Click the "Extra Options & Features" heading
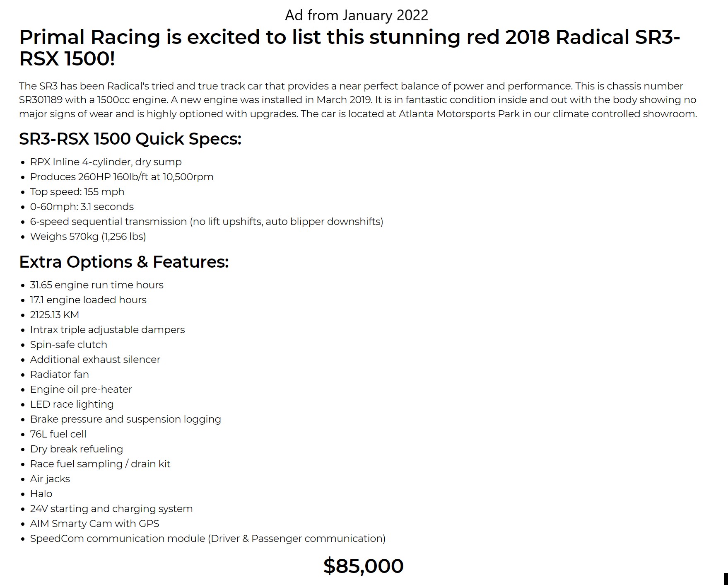728x585 pixels. [124, 262]
